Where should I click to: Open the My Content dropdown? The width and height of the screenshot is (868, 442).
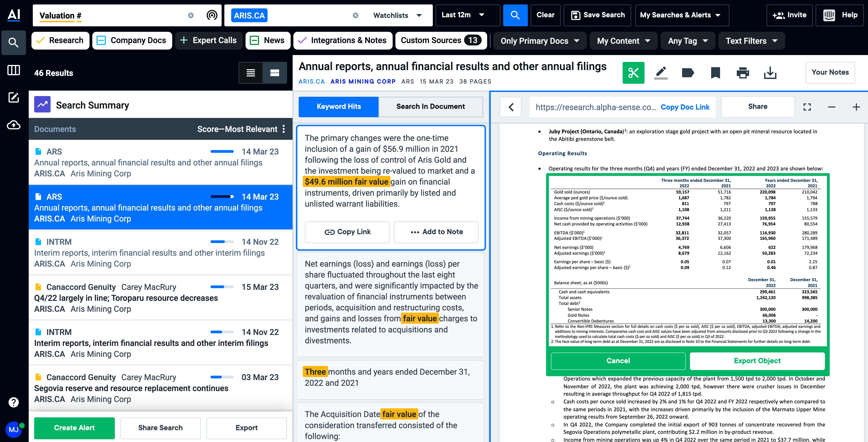(623, 41)
